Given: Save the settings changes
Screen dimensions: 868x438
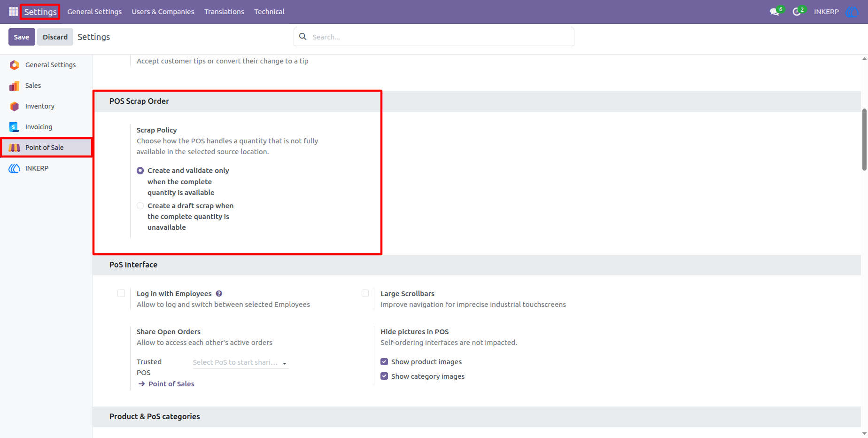Looking at the screenshot, I should tap(22, 37).
